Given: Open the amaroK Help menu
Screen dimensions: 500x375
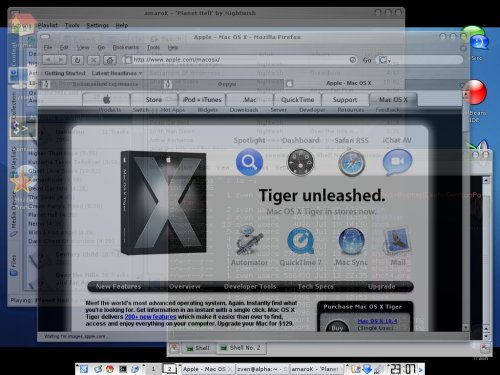Looking at the screenshot, I should (x=122, y=25).
